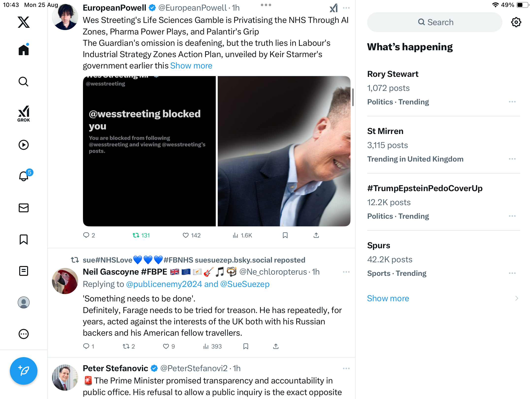Open the Bookmarks sidebar icon

tap(24, 239)
